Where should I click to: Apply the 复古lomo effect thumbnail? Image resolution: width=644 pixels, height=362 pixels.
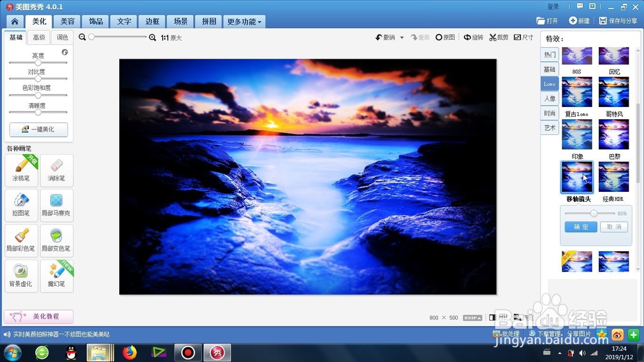(x=577, y=92)
